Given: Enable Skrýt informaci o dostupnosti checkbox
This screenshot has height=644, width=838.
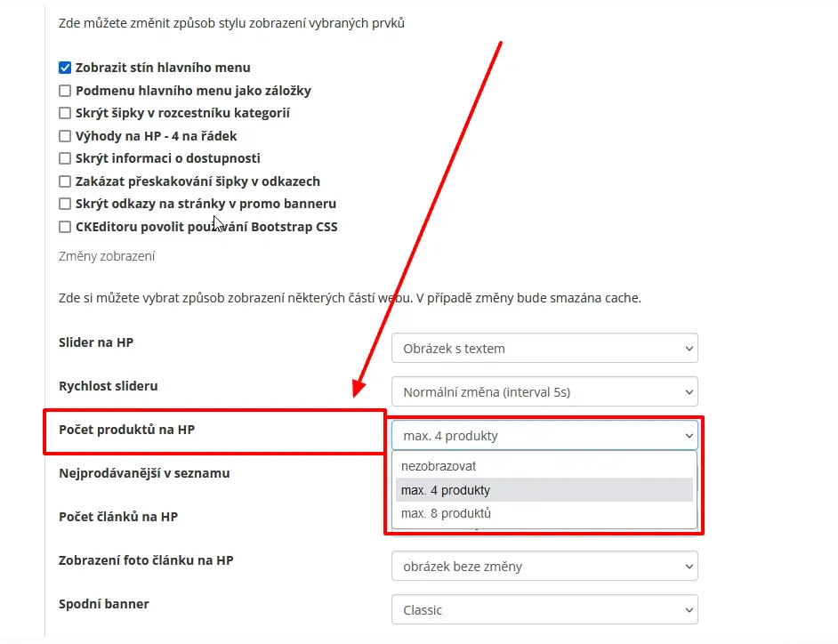Looking at the screenshot, I should (65, 158).
